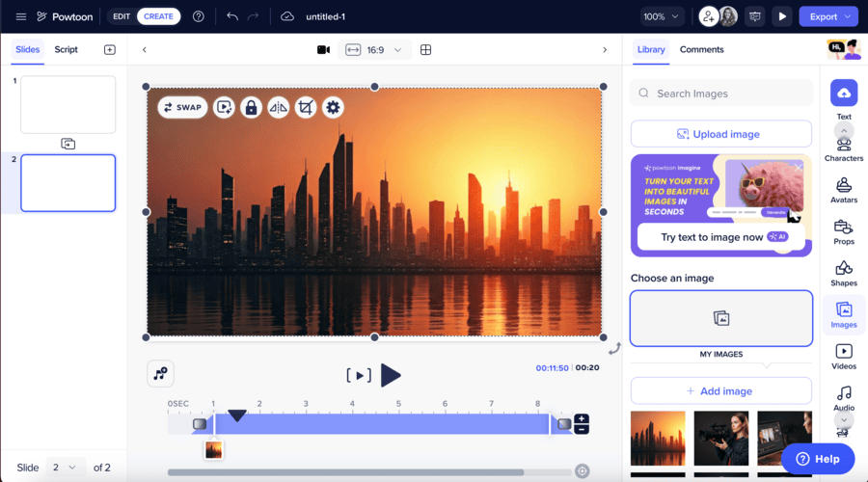Select the crop tool on image toolbar
Viewport: 868px width, 482px height.
(x=306, y=107)
